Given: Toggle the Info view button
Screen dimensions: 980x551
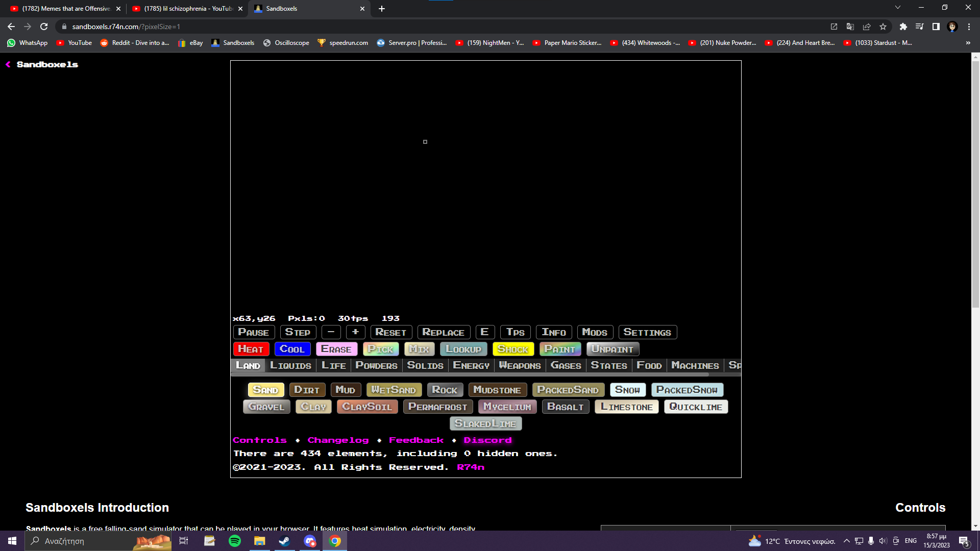Looking at the screenshot, I should pos(554,332).
